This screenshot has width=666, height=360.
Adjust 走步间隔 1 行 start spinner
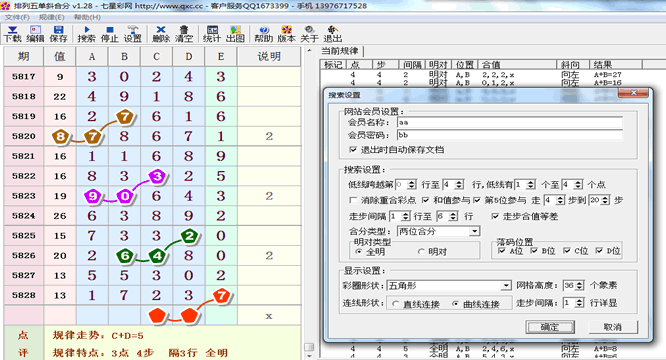tap(406, 217)
